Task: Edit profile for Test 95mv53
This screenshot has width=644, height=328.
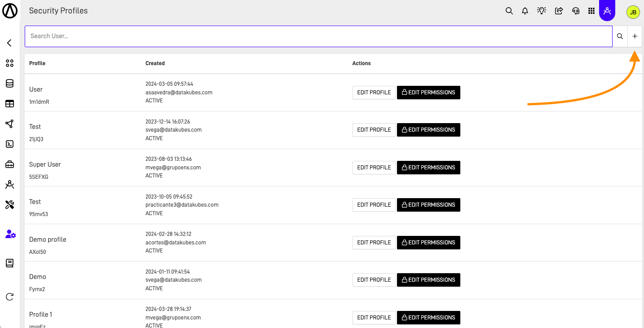Action: point(374,205)
